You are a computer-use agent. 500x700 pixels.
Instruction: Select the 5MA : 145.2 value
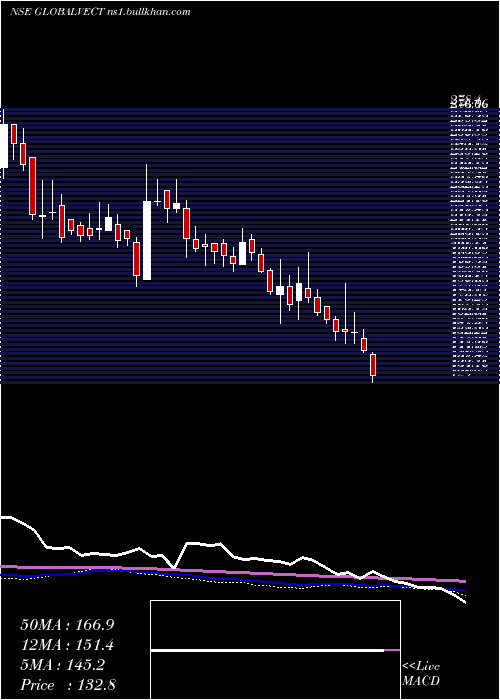tap(62, 665)
